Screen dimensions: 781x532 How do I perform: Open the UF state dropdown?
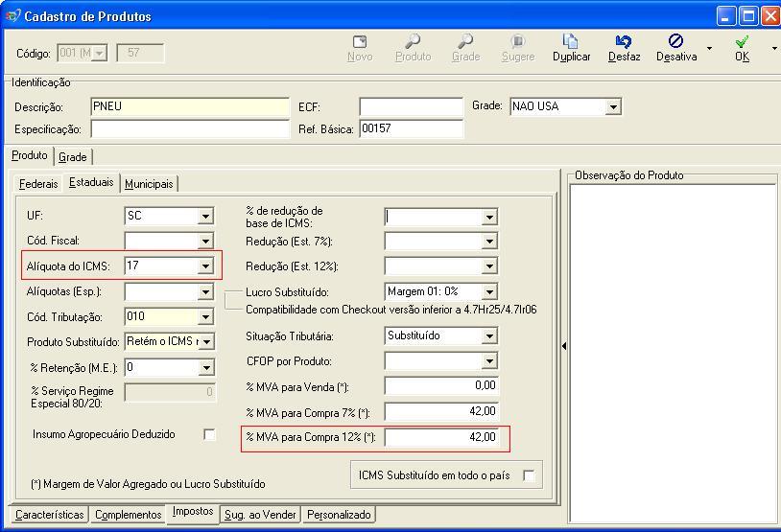pos(205,217)
